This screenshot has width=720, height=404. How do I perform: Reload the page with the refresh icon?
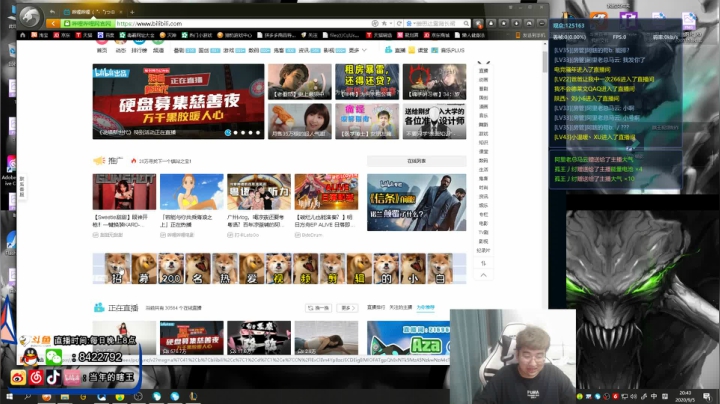pos(399,23)
